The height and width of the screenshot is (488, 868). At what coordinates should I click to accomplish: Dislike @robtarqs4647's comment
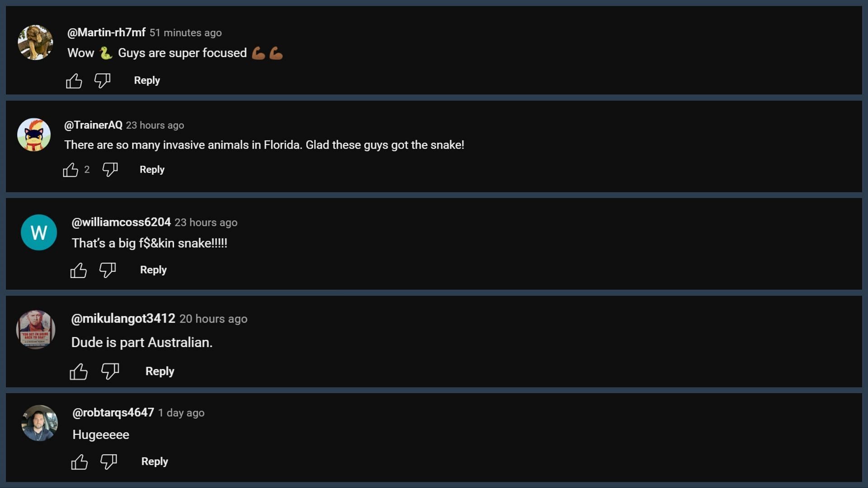click(x=108, y=461)
